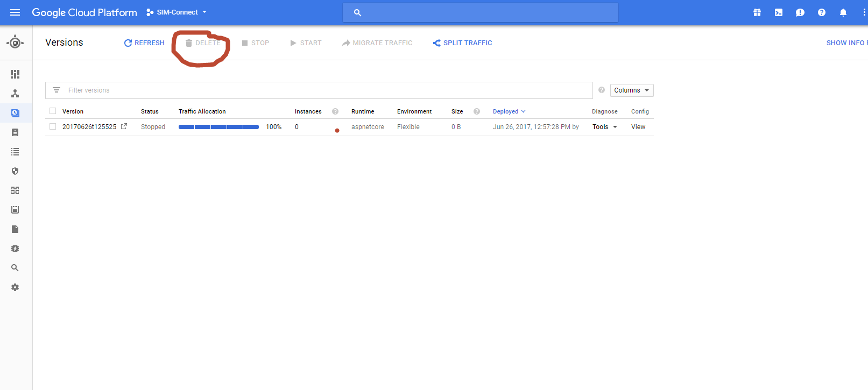Click the Status column header
The image size is (868, 390).
(150, 111)
